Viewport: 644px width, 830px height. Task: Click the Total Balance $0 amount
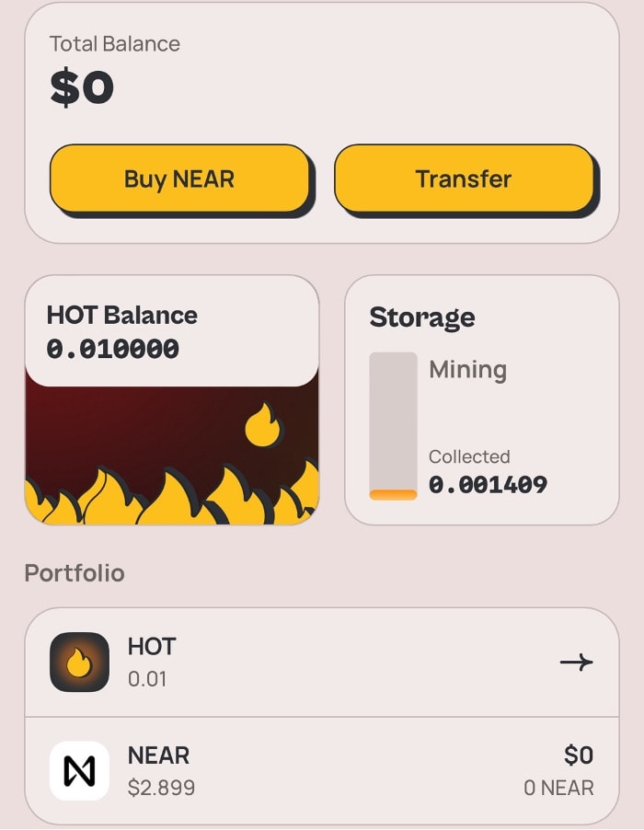click(x=81, y=87)
